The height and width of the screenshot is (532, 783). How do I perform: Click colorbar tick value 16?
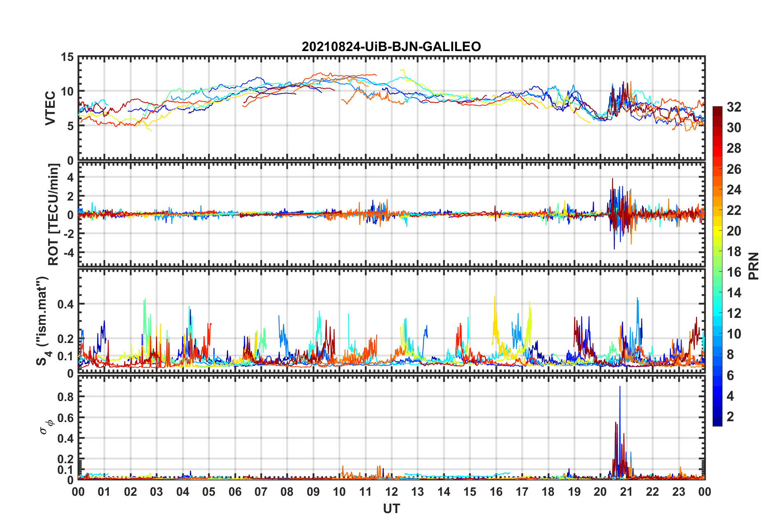734,272
